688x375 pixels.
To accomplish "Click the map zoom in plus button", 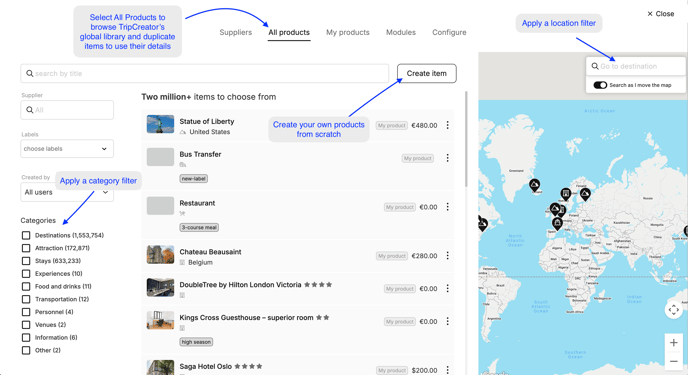I will pos(674,343).
